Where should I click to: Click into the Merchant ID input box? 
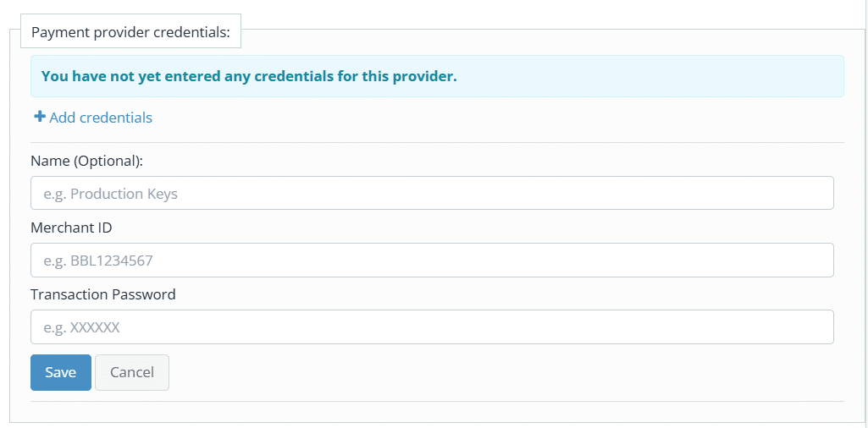pos(432,260)
